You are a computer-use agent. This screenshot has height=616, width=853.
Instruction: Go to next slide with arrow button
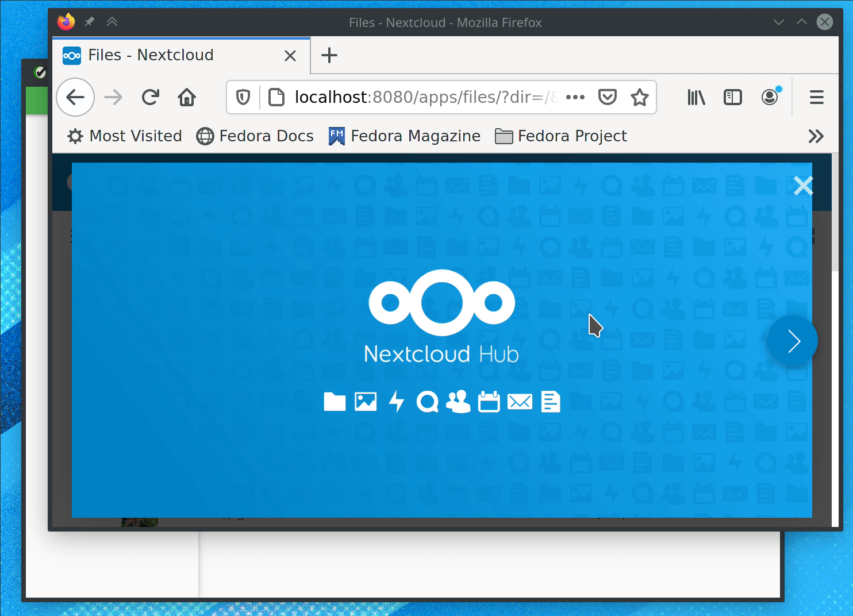tap(793, 341)
